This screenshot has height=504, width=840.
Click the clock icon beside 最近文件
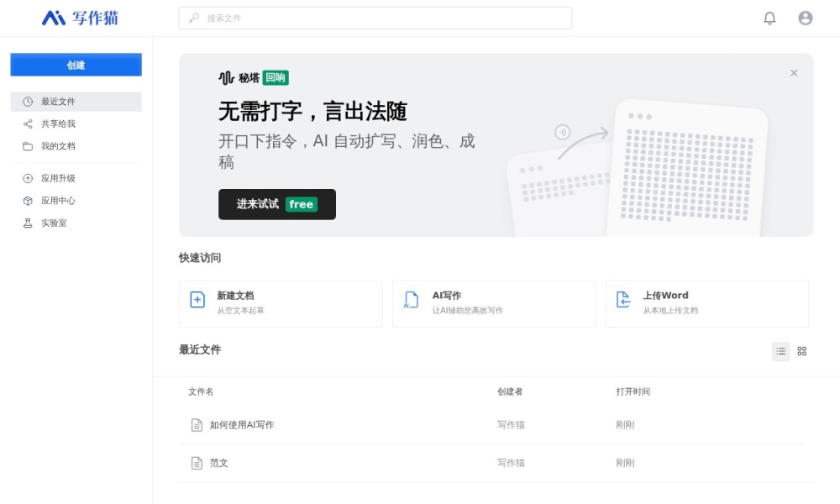[28, 102]
